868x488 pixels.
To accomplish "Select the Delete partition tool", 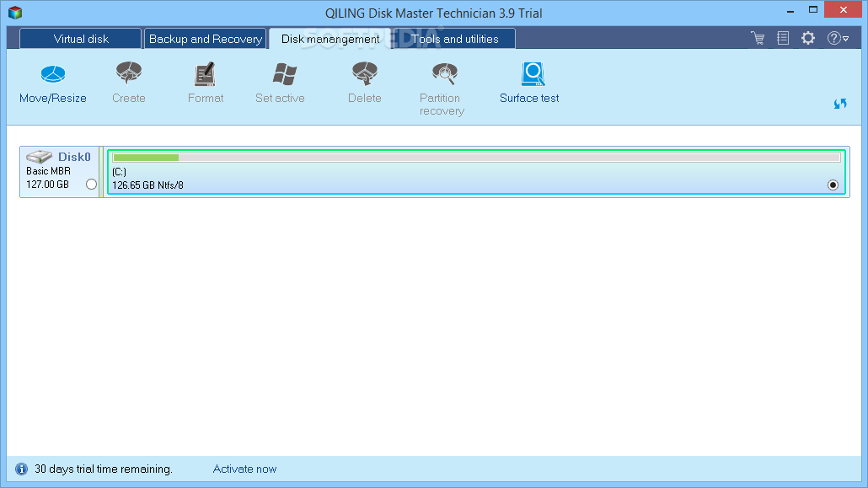I will [x=365, y=83].
